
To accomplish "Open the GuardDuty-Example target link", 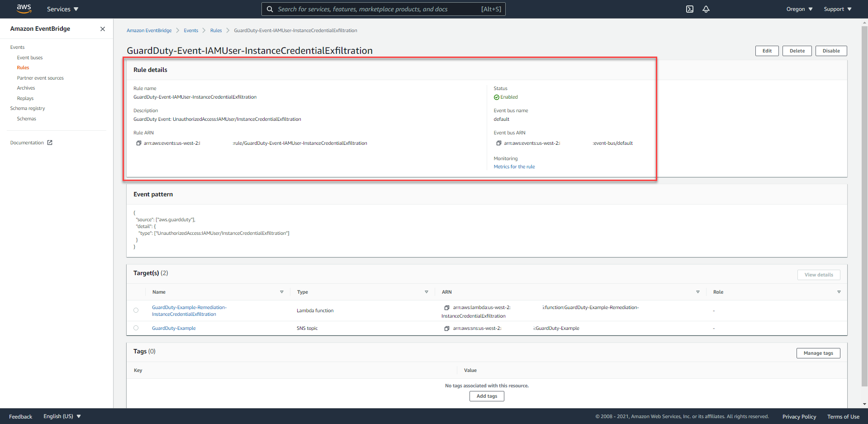I will 174,329.
